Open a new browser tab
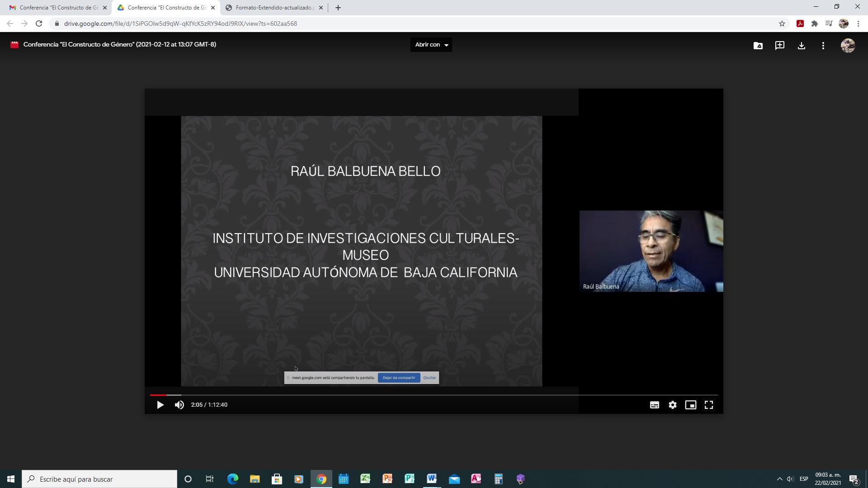 (338, 8)
